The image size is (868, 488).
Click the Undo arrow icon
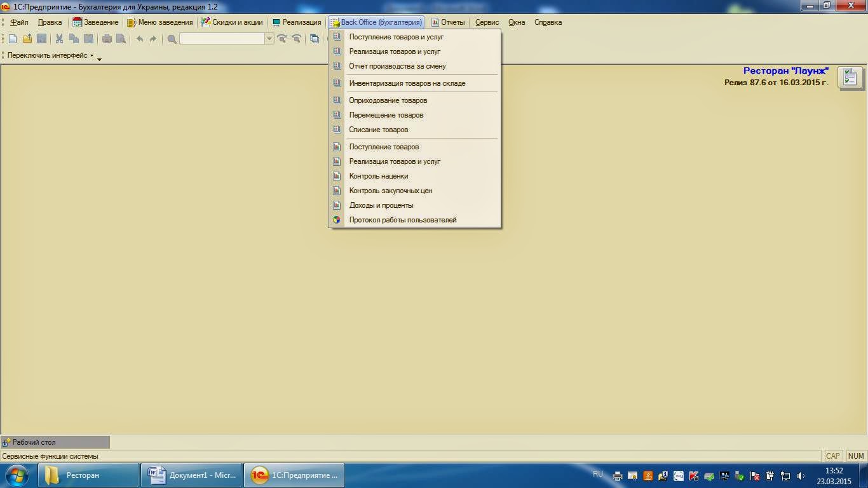(139, 39)
